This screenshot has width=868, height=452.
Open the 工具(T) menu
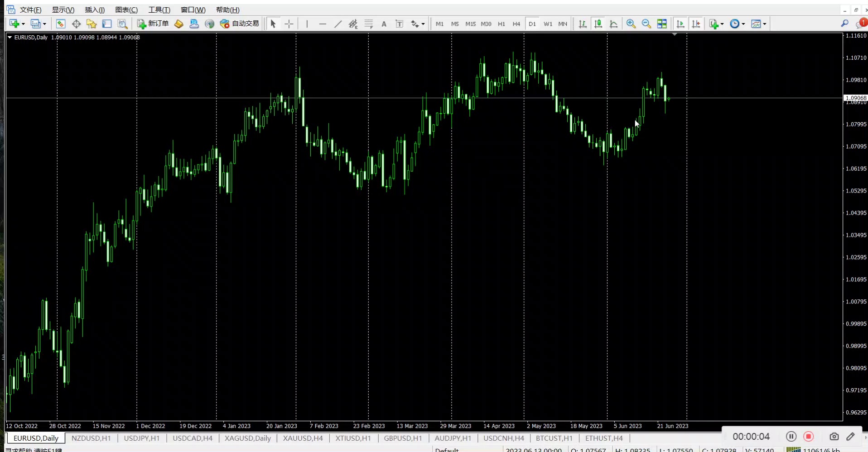pyautogui.click(x=159, y=10)
